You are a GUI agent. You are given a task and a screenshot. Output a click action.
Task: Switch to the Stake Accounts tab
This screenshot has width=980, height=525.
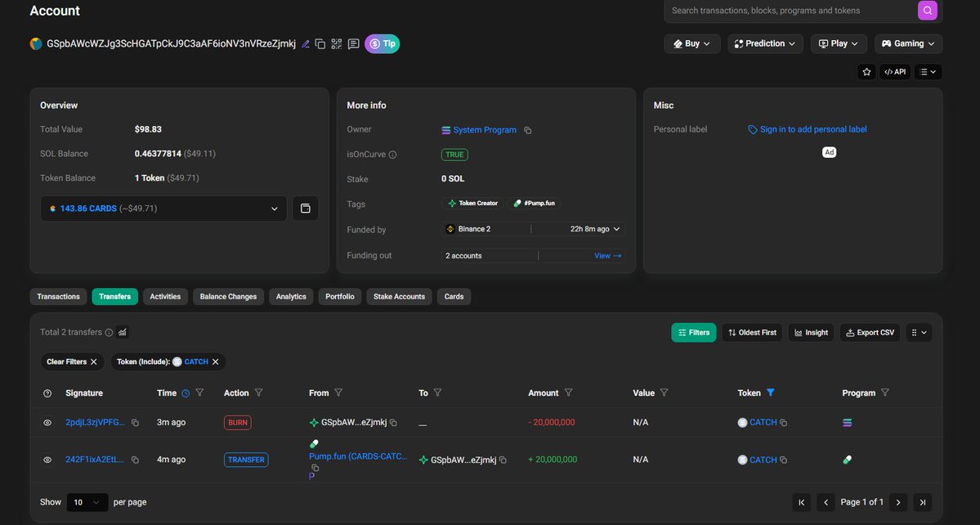coord(400,296)
